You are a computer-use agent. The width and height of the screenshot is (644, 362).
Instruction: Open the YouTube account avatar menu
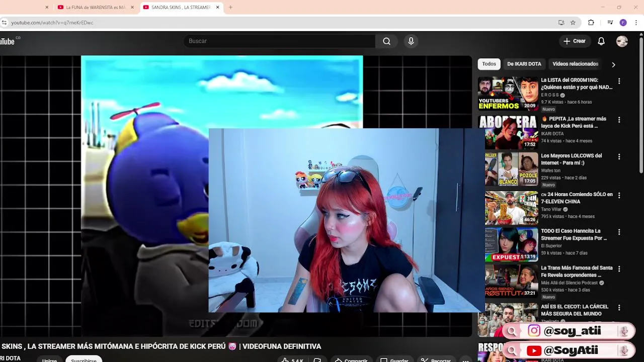[622, 41]
